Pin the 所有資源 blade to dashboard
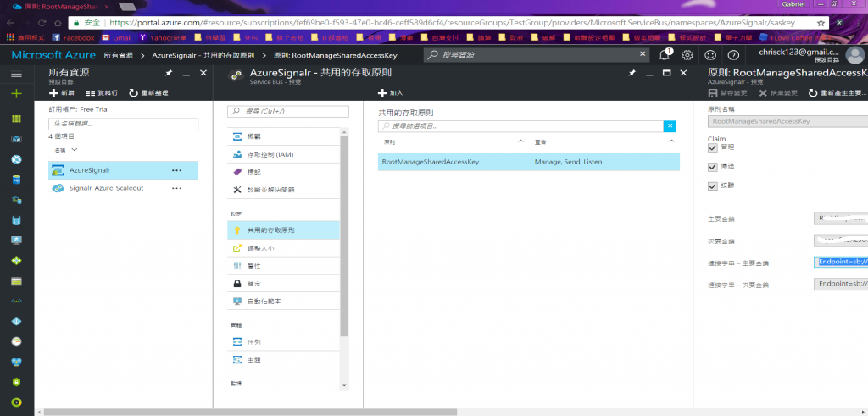 click(169, 73)
